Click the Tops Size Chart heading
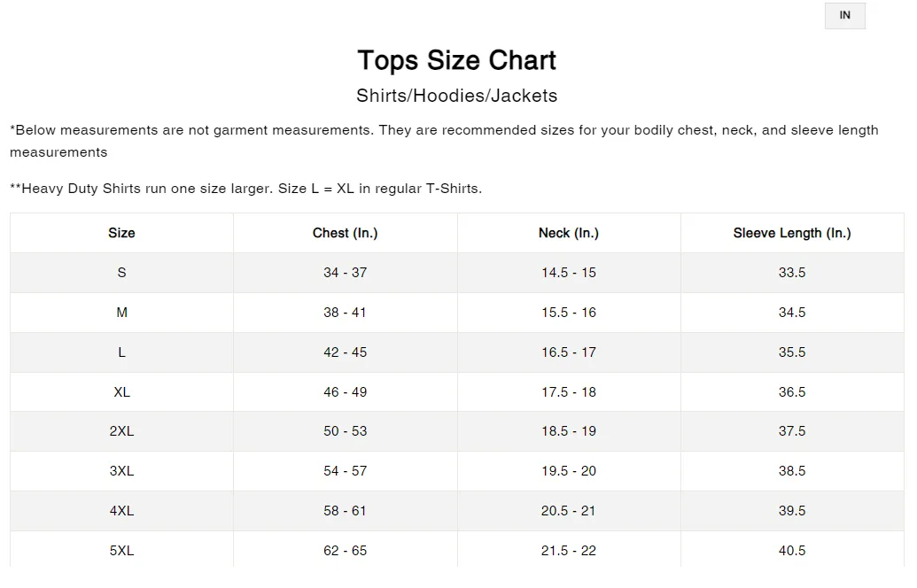The height and width of the screenshot is (588, 917). click(x=457, y=60)
